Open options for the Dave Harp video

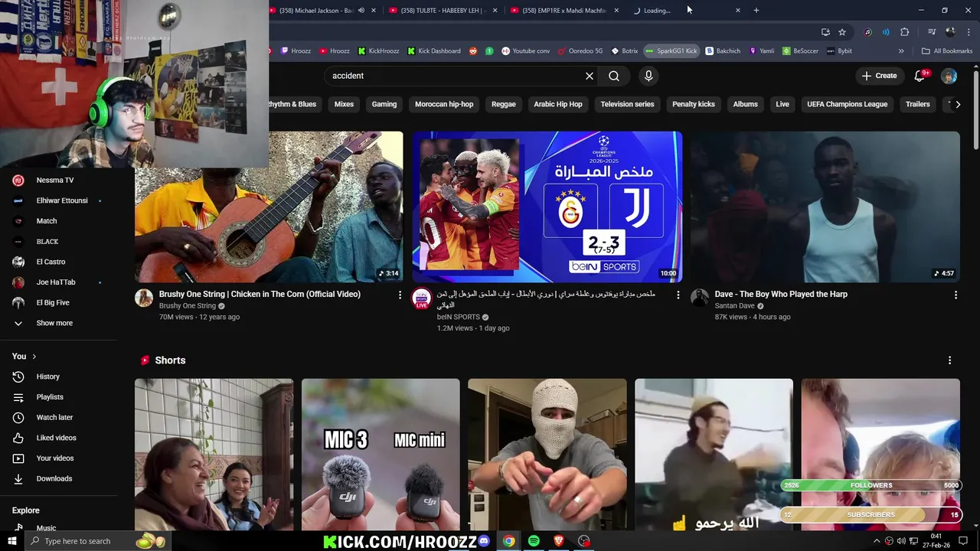(x=955, y=295)
